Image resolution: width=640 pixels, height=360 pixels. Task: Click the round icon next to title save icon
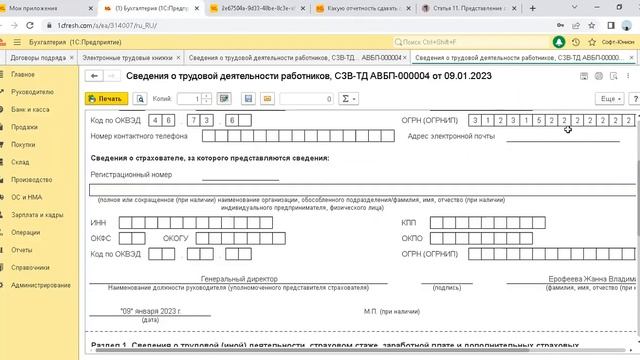(x=599, y=76)
